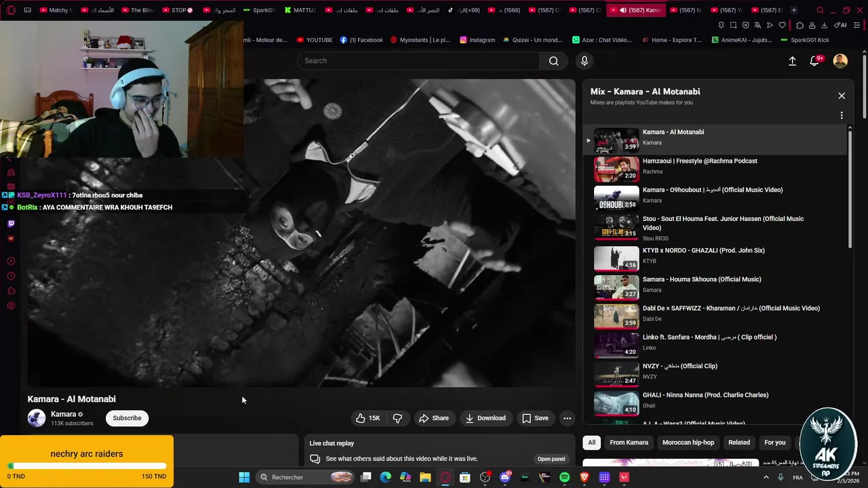Open Kamara channel avatar
Screen dimensions: 868x488
[37, 418]
